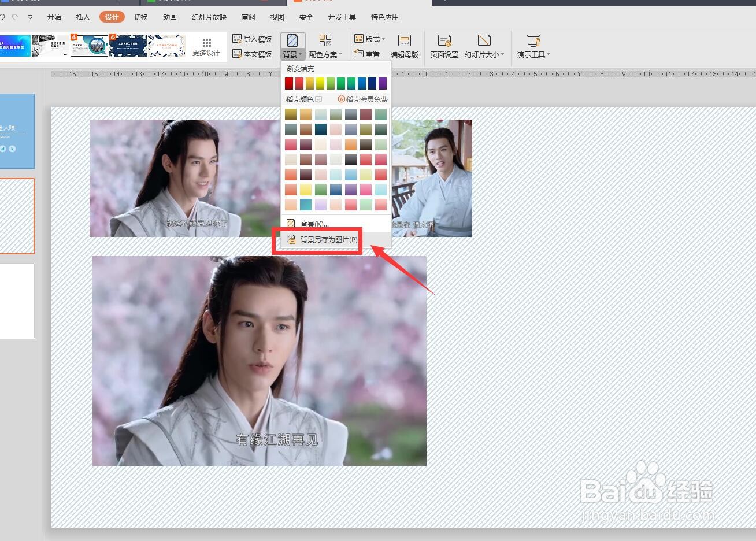Screen dimensions: 756x541
Task: Apply the blue gradient design template
Action: tap(15, 46)
